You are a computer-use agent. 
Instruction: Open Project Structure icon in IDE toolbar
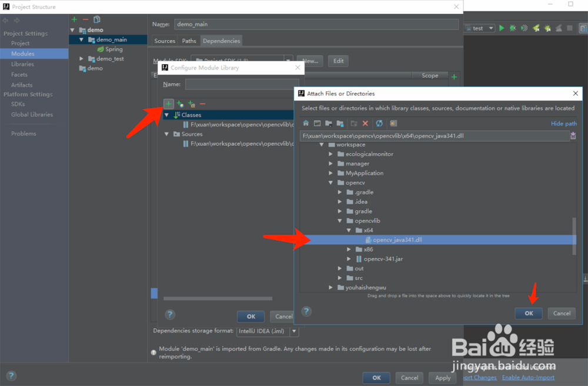583,28
